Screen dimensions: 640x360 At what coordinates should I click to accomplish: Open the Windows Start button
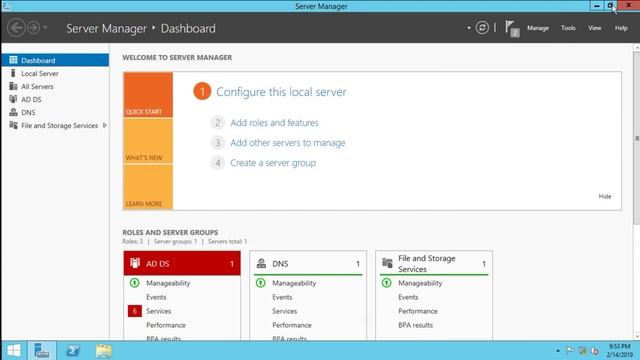14,351
